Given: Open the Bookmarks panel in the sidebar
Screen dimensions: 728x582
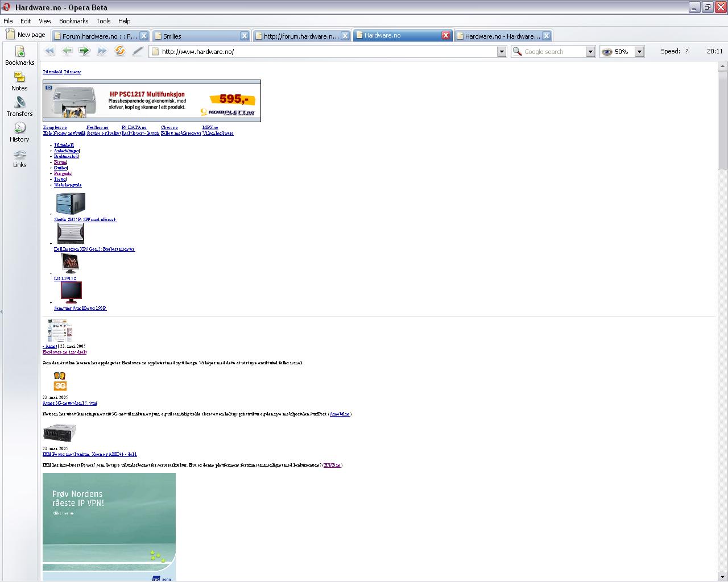Looking at the screenshot, I should click(x=20, y=56).
